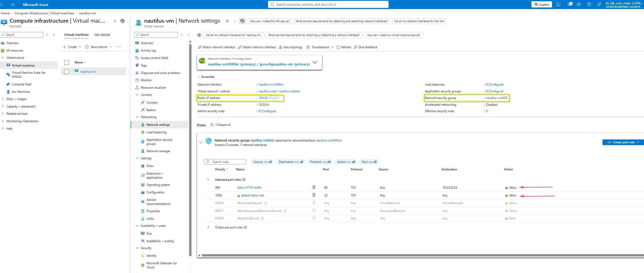Click Detach network interface

257,47
